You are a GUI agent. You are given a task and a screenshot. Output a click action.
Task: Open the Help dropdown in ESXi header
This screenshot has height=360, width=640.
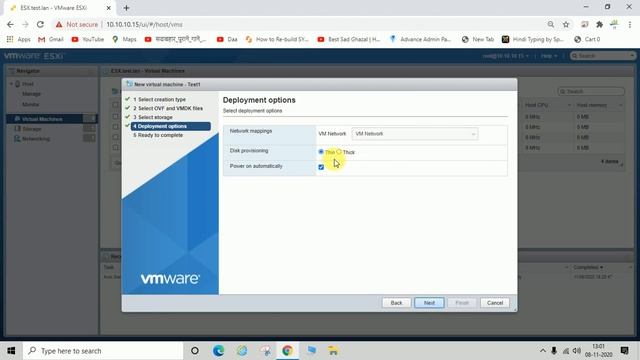(549, 56)
